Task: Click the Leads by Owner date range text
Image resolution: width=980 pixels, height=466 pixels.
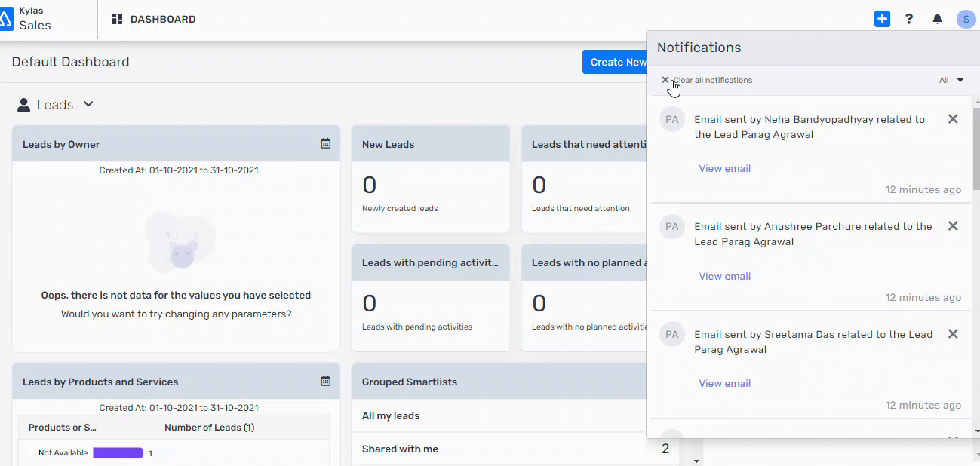Action: click(x=179, y=170)
